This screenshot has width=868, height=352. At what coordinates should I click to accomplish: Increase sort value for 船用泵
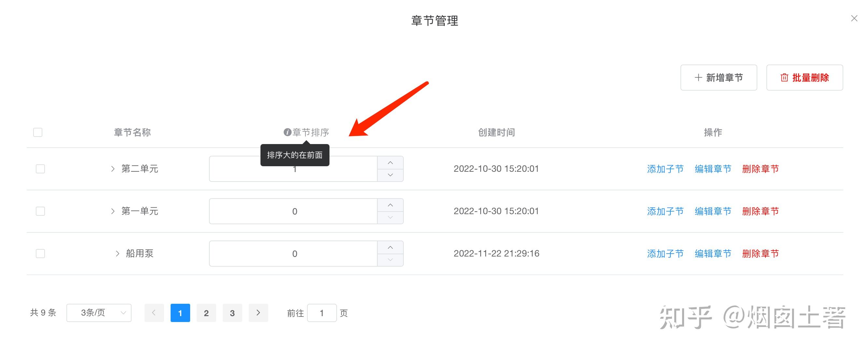tap(390, 247)
